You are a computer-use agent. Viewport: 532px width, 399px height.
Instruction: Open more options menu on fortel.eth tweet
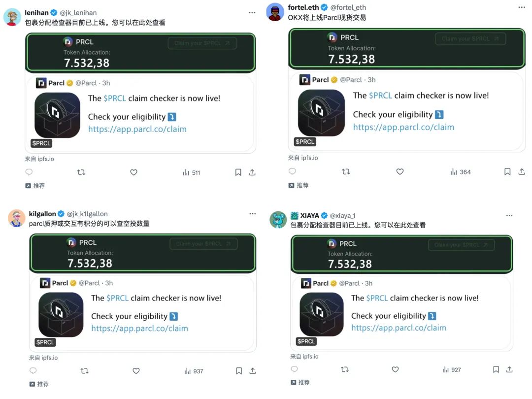coord(522,7)
